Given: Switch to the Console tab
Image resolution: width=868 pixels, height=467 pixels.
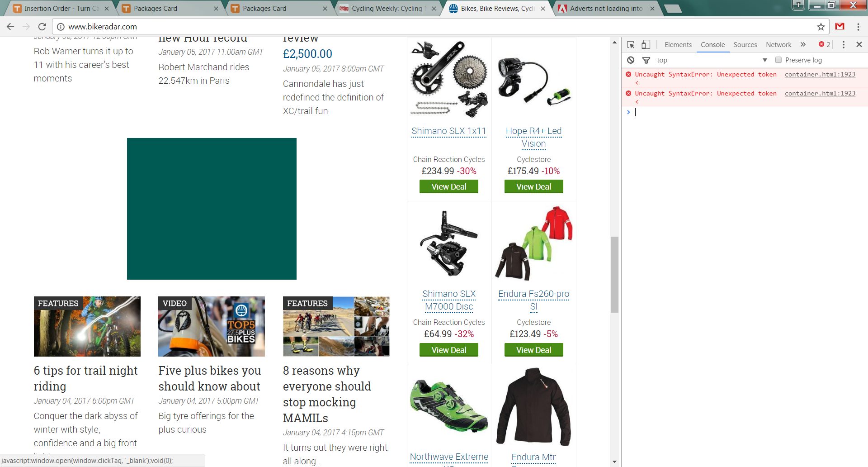Looking at the screenshot, I should coord(713,44).
